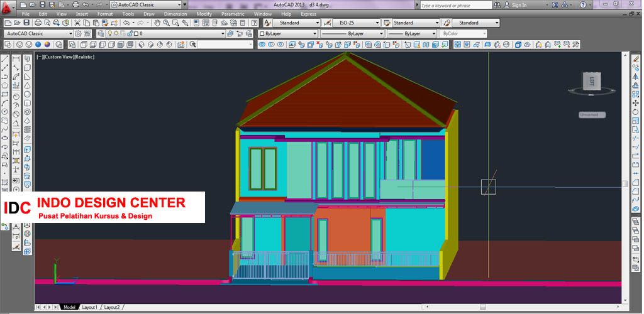The image size is (644, 314).
Task: Click the Undo arrow in the Standard toolbar
Action: [126, 23]
